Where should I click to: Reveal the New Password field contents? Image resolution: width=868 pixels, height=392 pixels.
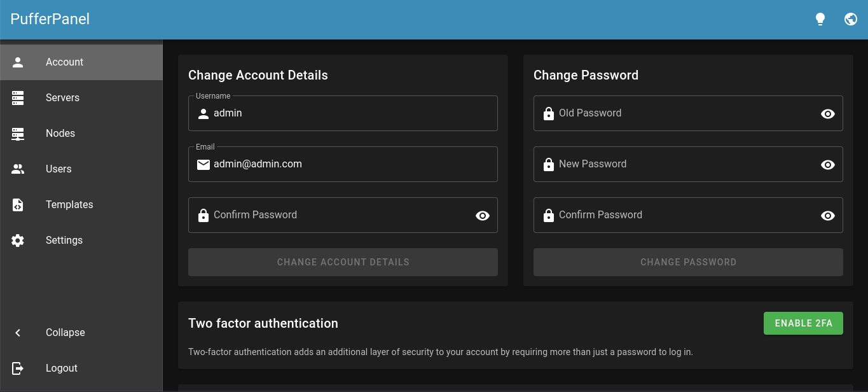click(x=827, y=164)
